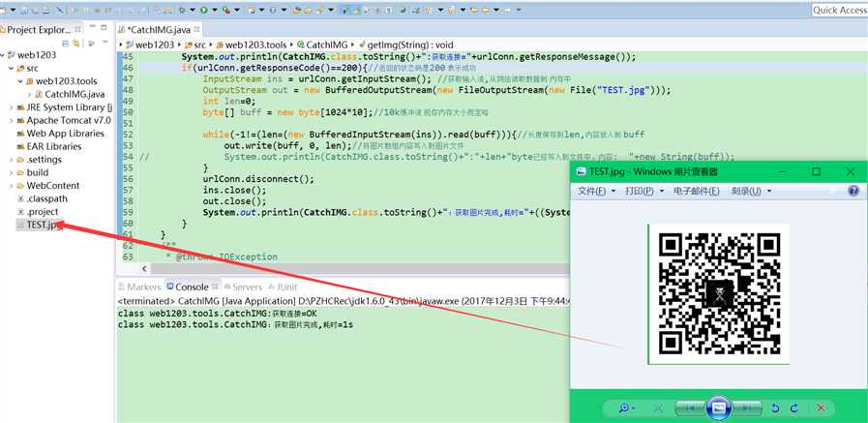Start slideshow in photo viewer
Screen dimensions: 868x423
(x=719, y=408)
